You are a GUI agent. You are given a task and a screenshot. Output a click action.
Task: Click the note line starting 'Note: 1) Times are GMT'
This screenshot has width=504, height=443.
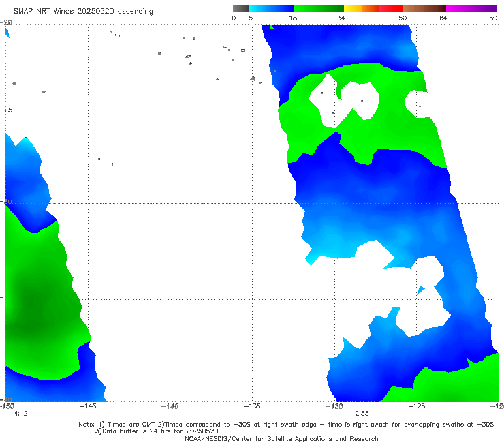(x=286, y=425)
